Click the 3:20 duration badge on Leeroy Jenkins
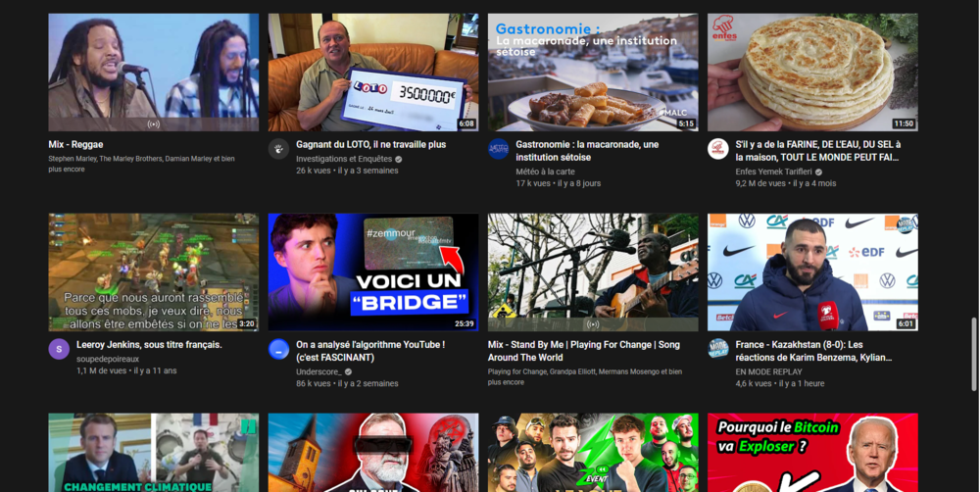980x492 pixels. (x=246, y=323)
